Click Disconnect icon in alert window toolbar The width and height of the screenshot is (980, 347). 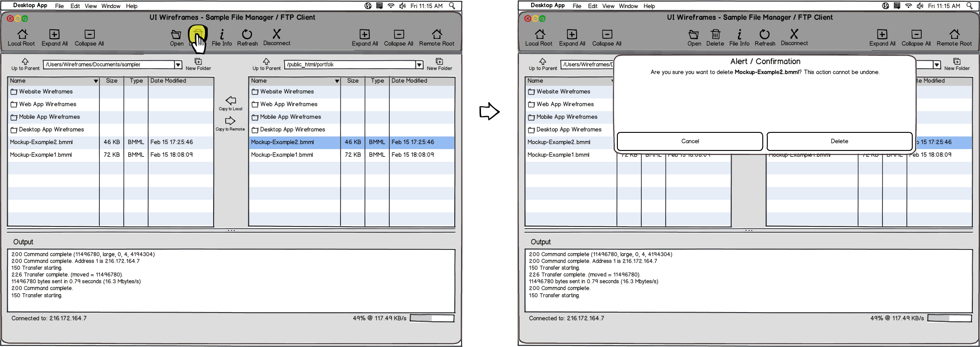click(x=794, y=34)
